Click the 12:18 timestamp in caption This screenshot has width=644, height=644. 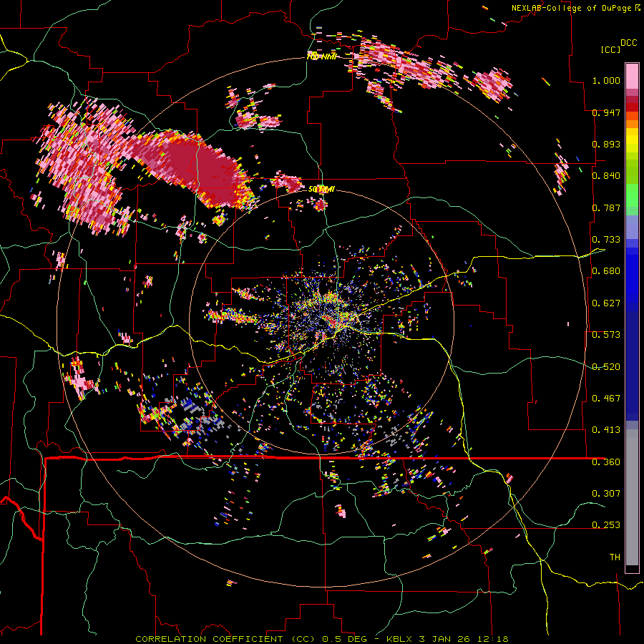492,639
